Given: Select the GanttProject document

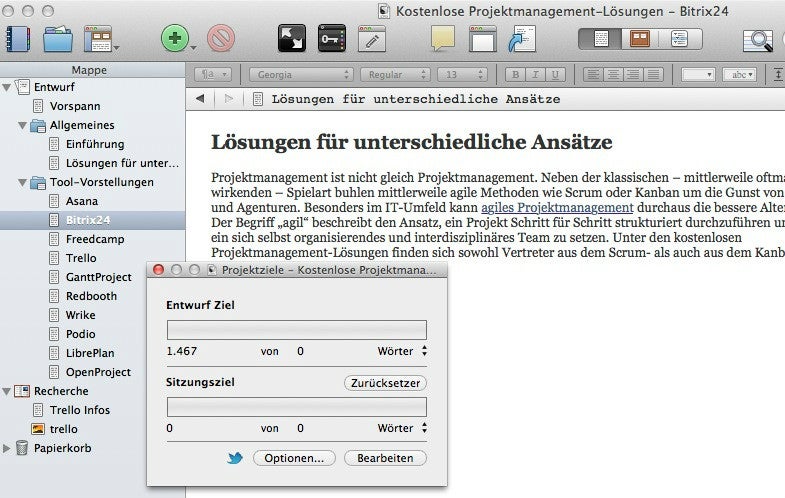Looking at the screenshot, I should [99, 277].
